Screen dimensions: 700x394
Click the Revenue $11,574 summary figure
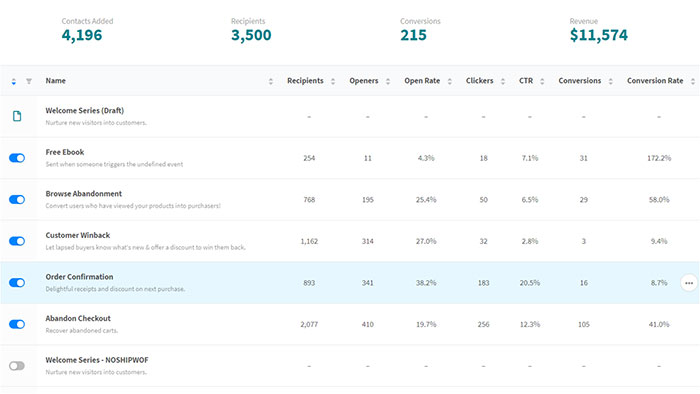tap(599, 35)
